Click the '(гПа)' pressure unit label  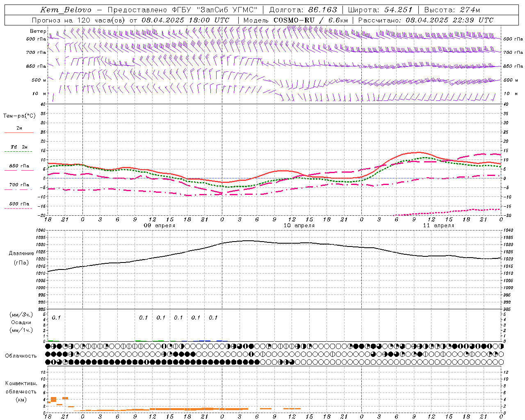(21, 263)
